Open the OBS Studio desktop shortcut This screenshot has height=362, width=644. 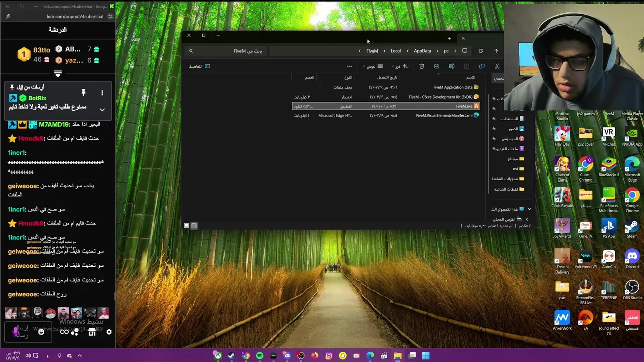coord(632,291)
